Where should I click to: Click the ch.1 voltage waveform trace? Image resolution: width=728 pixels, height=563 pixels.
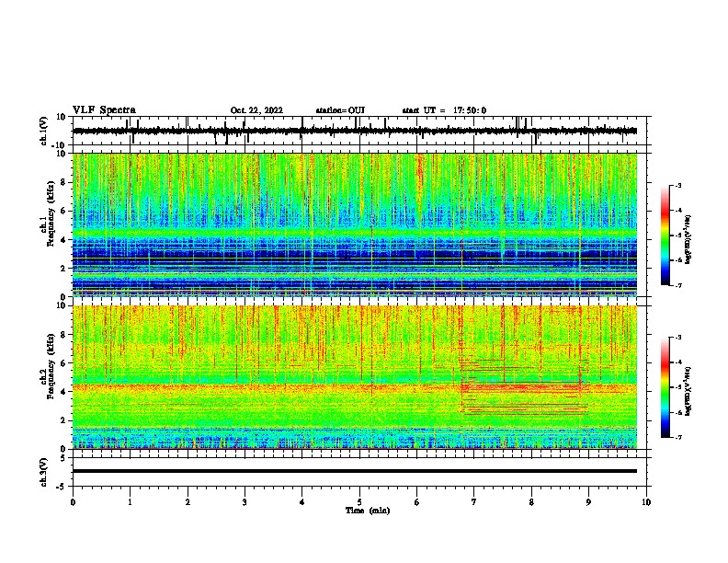point(355,131)
